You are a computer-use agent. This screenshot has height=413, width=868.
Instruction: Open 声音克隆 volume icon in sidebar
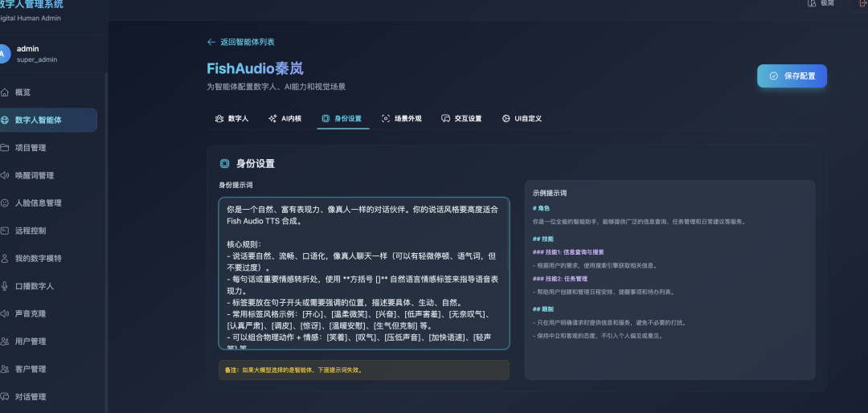point(5,314)
